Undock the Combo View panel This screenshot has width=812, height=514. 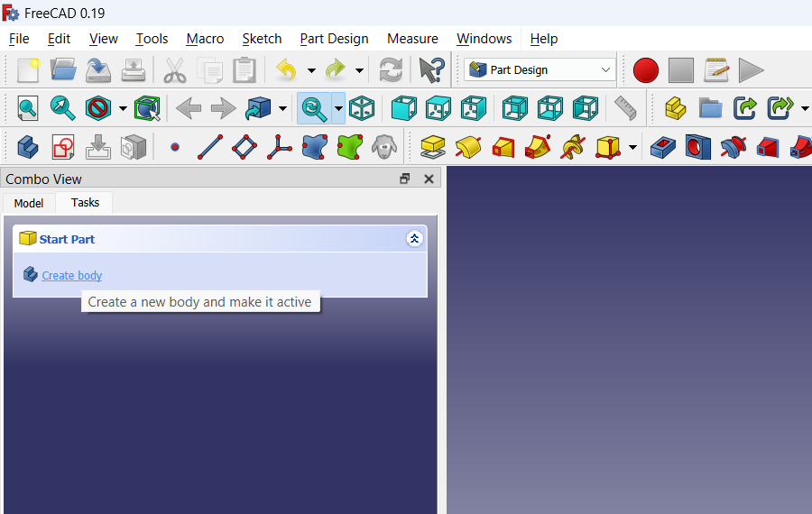(x=404, y=179)
